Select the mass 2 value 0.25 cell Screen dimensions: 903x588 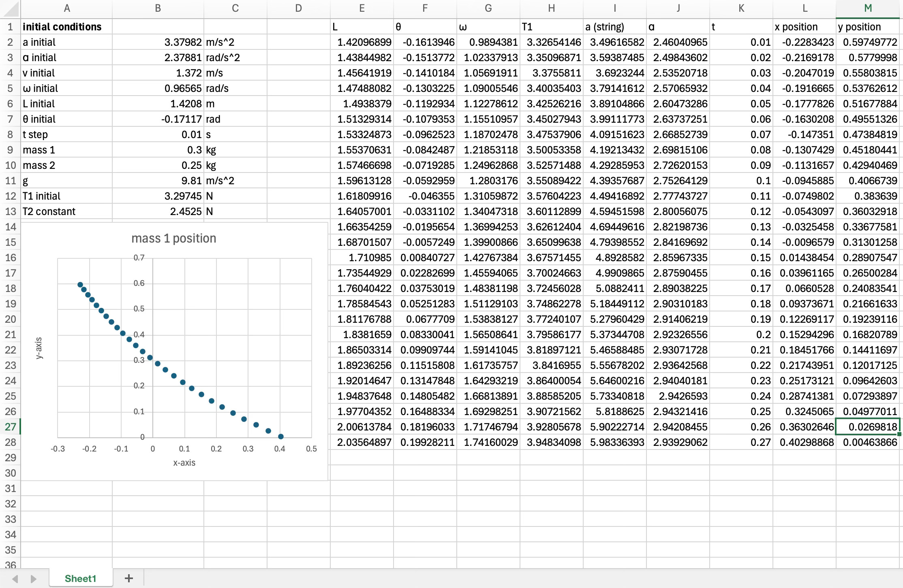[158, 165]
